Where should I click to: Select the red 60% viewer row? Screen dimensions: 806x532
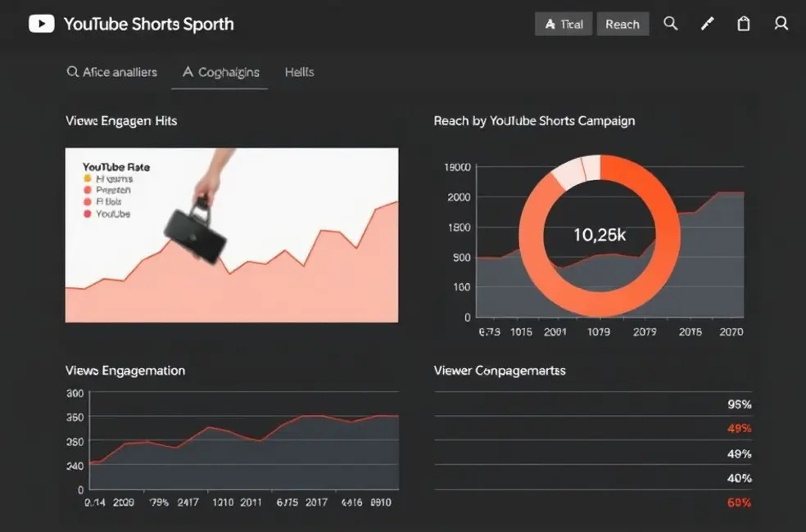(x=739, y=503)
